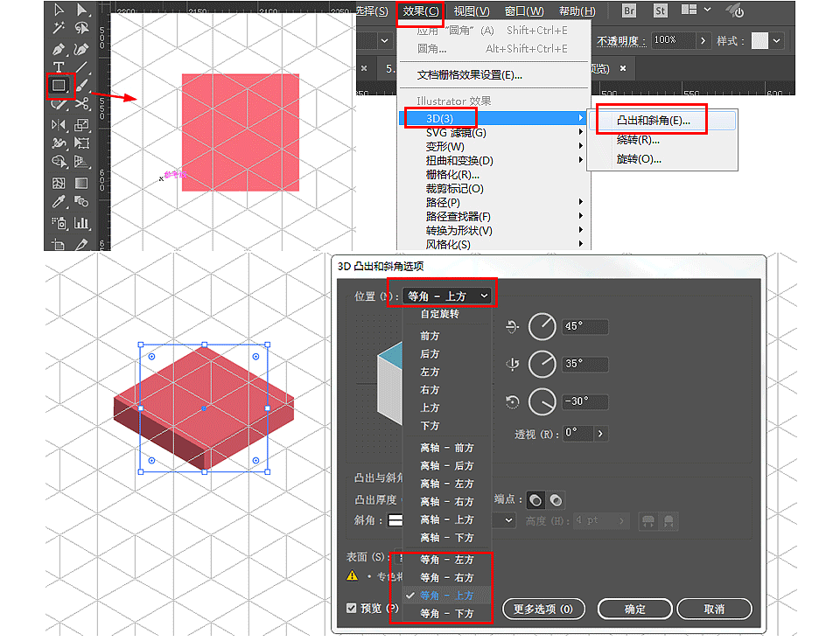840x641 pixels.
Task: Open the 位置 position dropdown
Action: pyautogui.click(x=448, y=296)
